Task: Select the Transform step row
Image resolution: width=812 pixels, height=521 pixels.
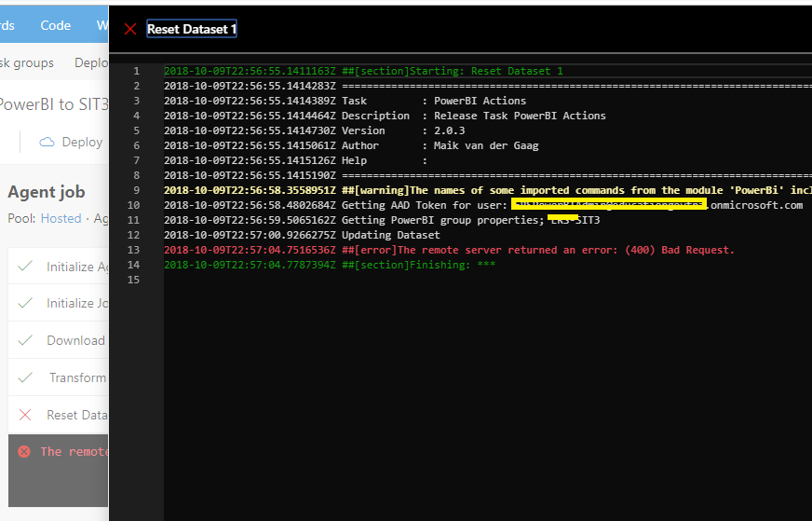Action: click(x=59, y=377)
